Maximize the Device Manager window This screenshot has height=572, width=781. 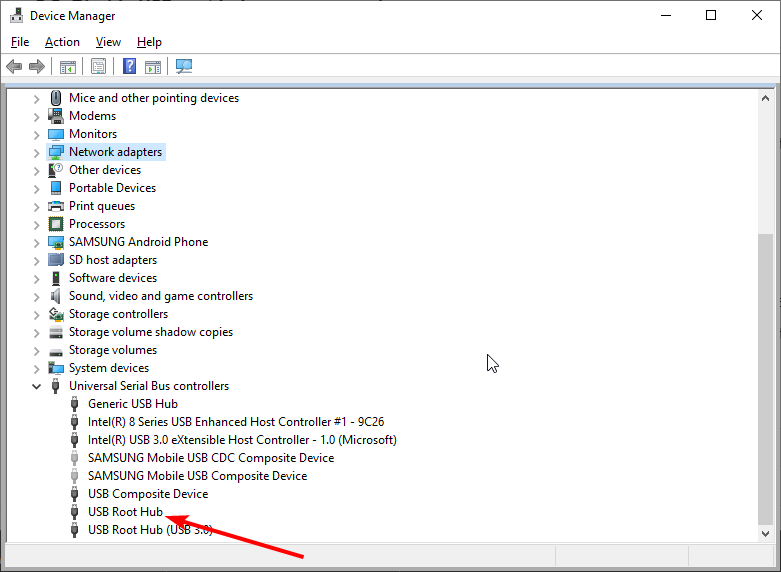point(711,15)
